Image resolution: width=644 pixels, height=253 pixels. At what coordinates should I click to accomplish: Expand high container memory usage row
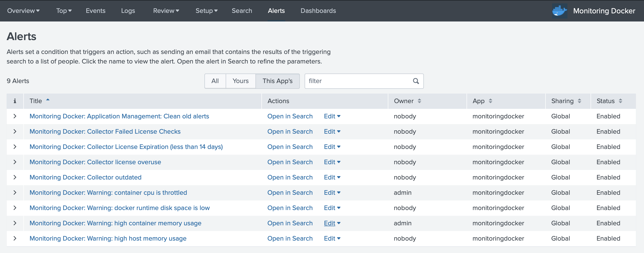pos(15,223)
